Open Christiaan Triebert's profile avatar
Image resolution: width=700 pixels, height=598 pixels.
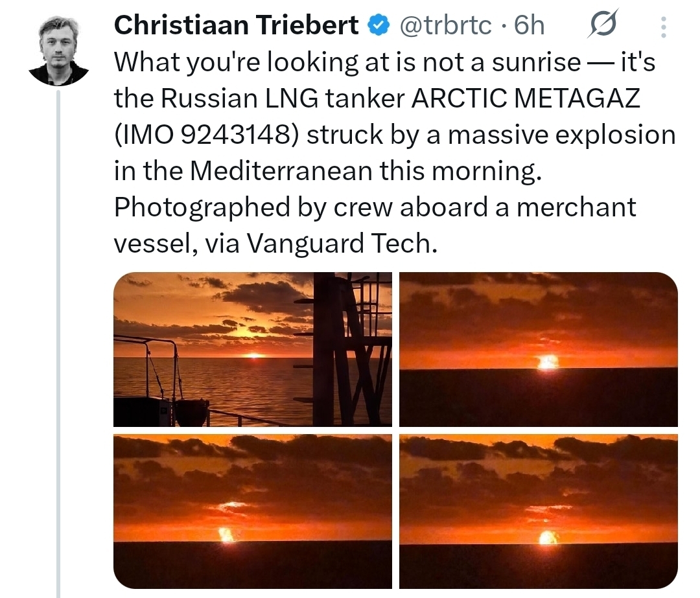point(58,51)
